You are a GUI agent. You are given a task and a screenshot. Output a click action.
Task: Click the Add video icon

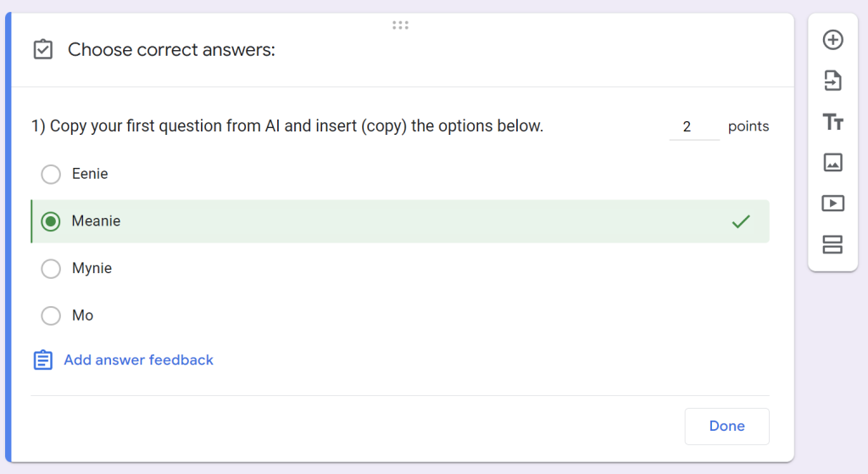pyautogui.click(x=832, y=204)
